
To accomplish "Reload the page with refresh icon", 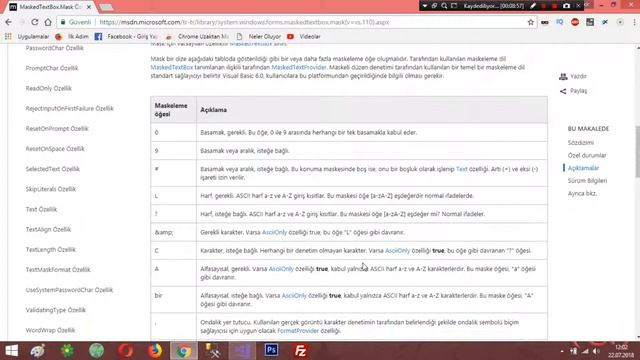I will point(35,22).
